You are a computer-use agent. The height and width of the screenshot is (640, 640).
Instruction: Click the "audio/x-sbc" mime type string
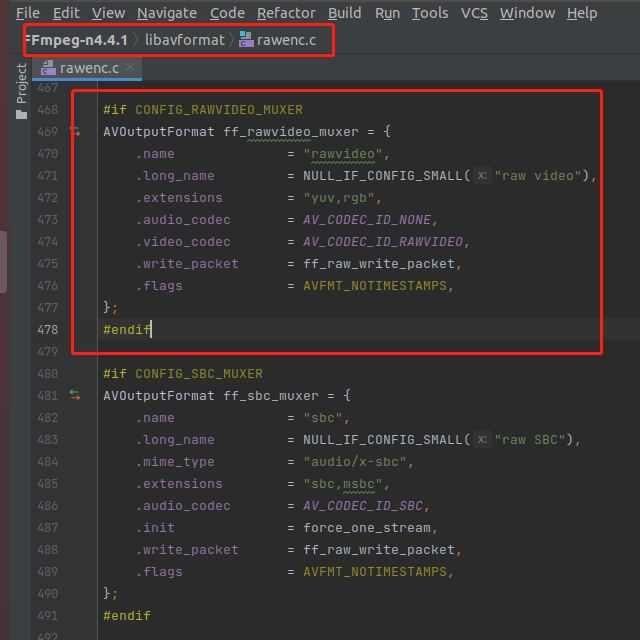point(354,462)
